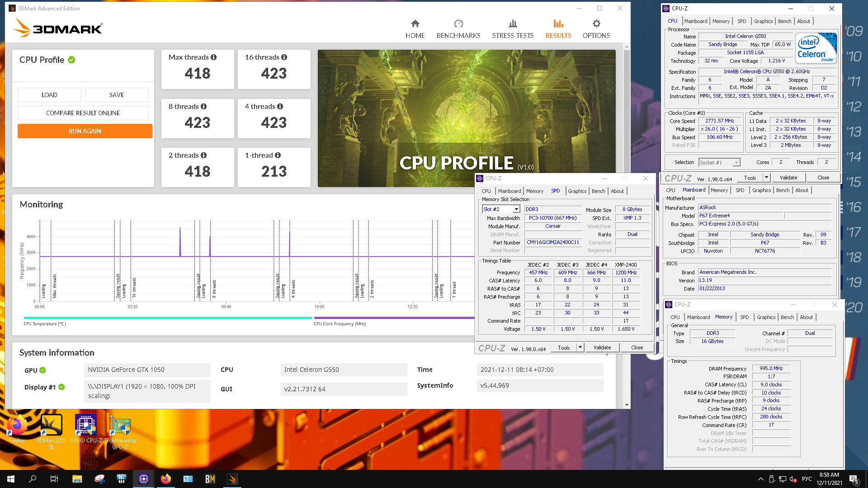The width and height of the screenshot is (868, 488).
Task: Click Validate in the top CPU-Z window
Action: coord(788,178)
